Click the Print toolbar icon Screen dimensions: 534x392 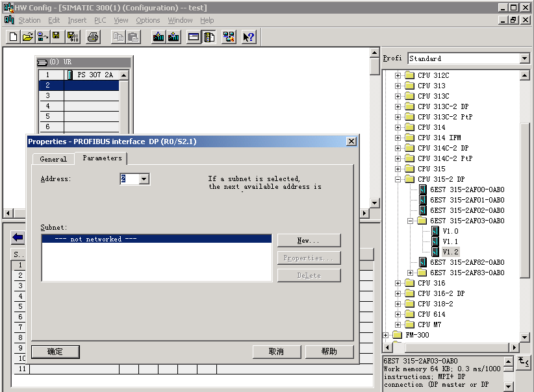(93, 37)
